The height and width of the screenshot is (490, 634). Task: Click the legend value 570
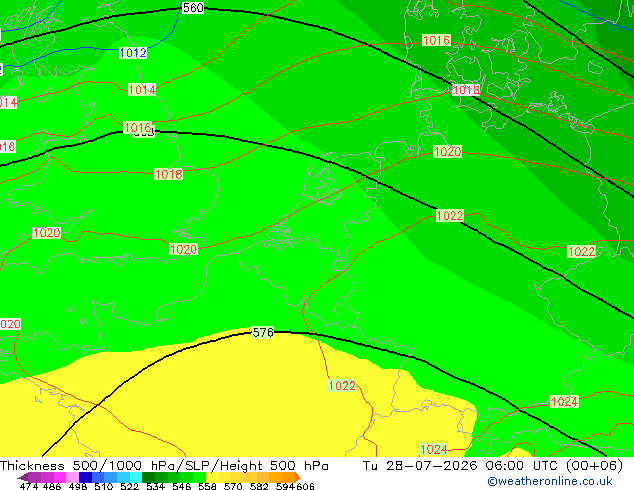coord(233,486)
